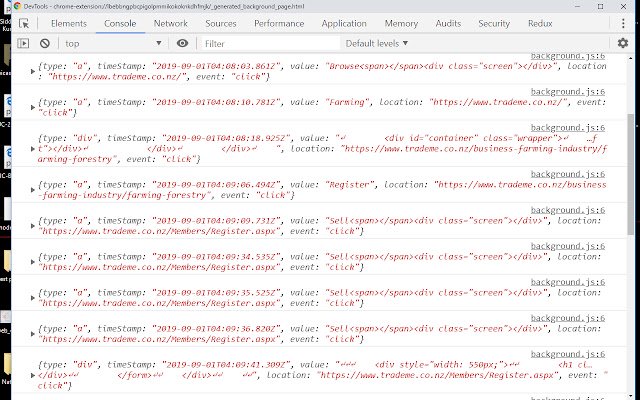Expand the log entry with value "Register"
The width and height of the screenshot is (640, 400).
tap(33, 190)
